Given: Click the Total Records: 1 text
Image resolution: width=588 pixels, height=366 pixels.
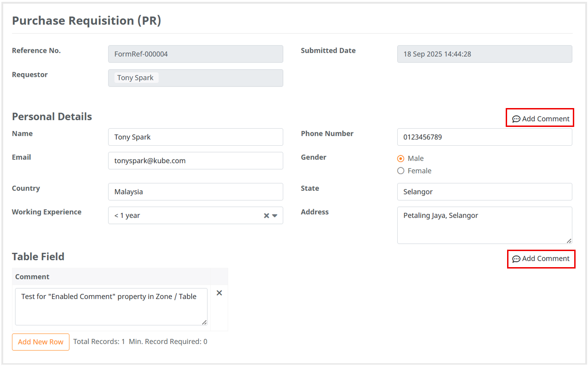Looking at the screenshot, I should (x=99, y=342).
